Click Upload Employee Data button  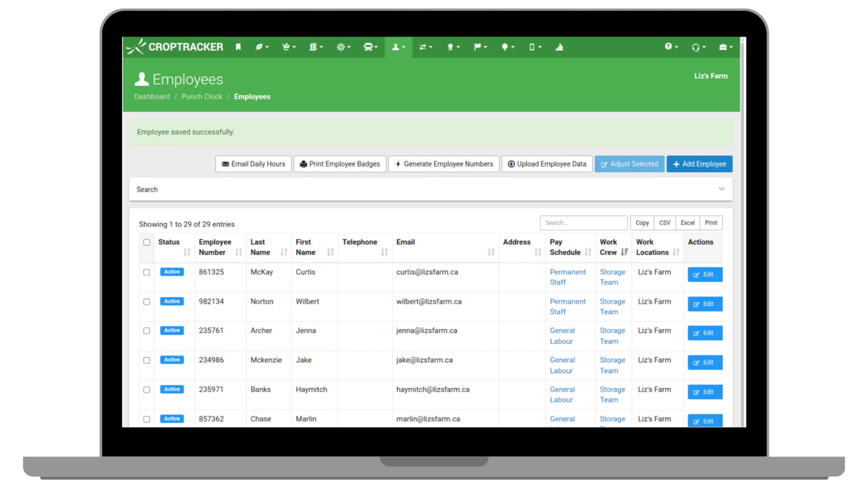[547, 164]
